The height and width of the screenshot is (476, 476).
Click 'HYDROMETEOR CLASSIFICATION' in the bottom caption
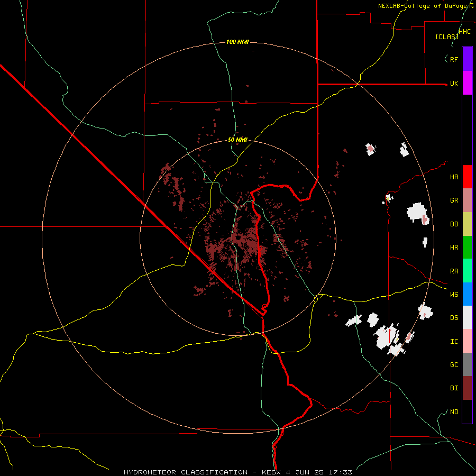tap(186, 472)
